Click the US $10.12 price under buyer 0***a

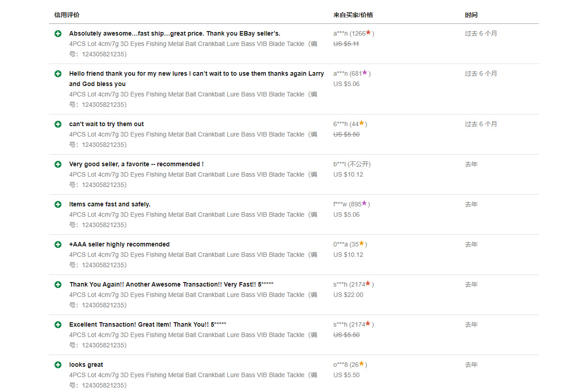(x=348, y=255)
